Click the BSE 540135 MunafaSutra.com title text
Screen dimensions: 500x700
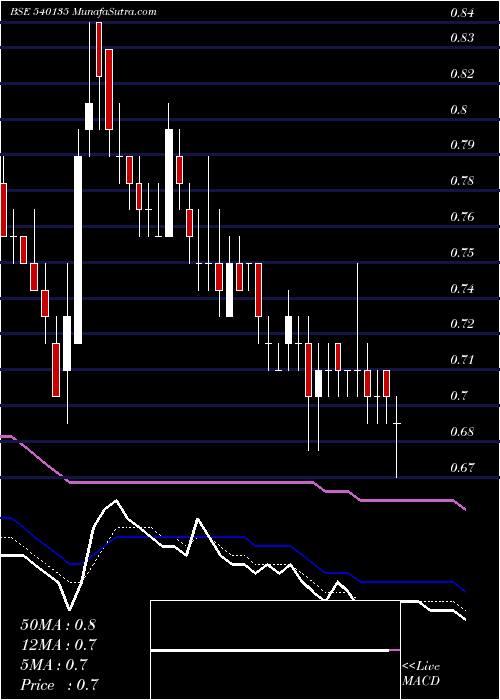[x=83, y=11]
